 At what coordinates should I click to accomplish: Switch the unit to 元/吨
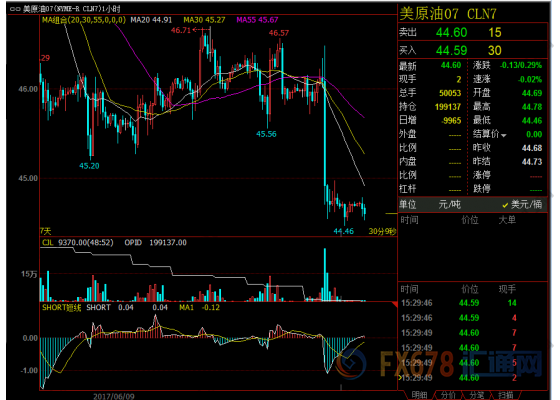pos(450,204)
